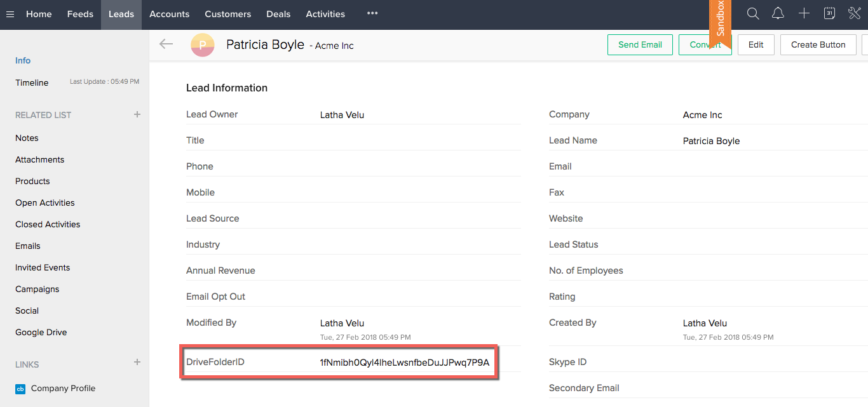
Task: Click Patricia Boyle's profile avatar
Action: click(203, 45)
